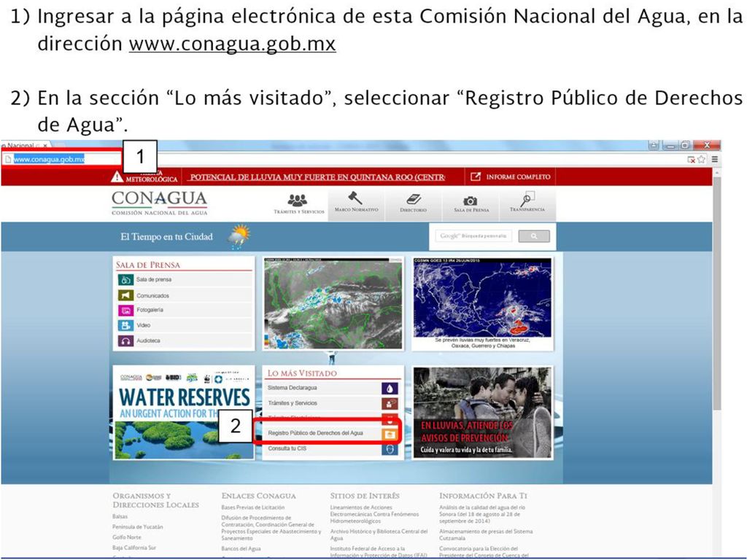747x560 pixels.
Task: Open INFORME COMPLETO link
Action: coord(510,176)
